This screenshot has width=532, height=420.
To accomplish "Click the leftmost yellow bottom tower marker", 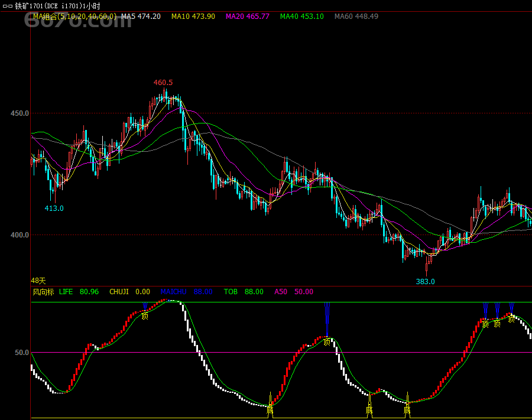I will [x=270, y=405].
